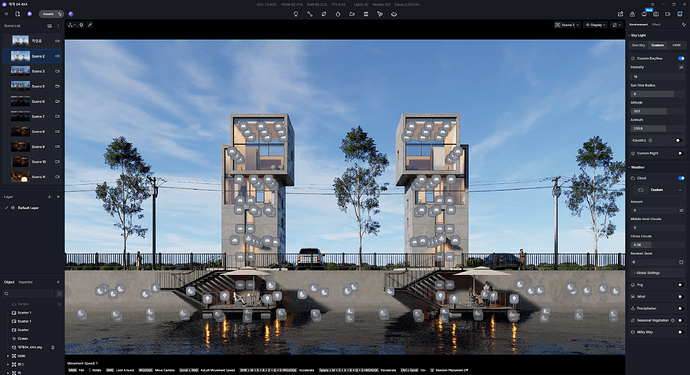Click the Intensity value field
Screen dimensions: 690x375
pos(657,77)
